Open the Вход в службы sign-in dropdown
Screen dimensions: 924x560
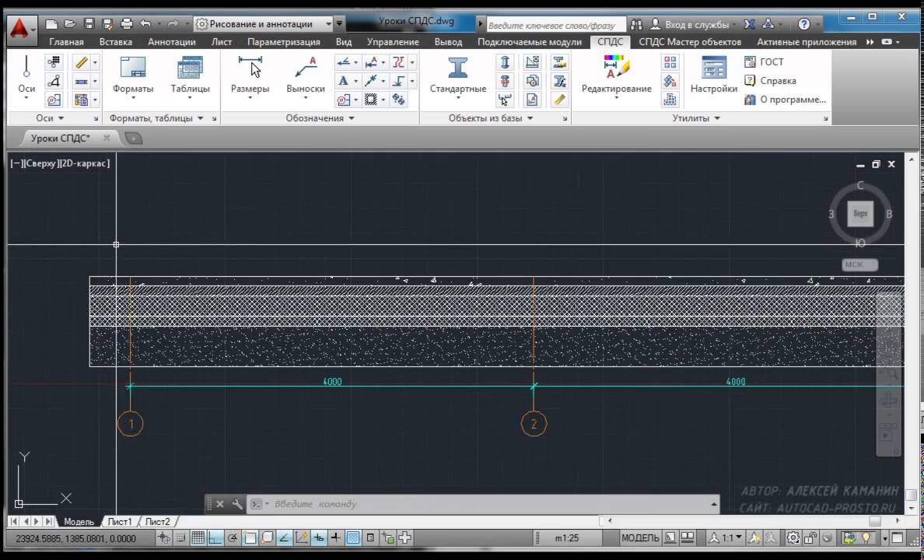tap(695, 25)
